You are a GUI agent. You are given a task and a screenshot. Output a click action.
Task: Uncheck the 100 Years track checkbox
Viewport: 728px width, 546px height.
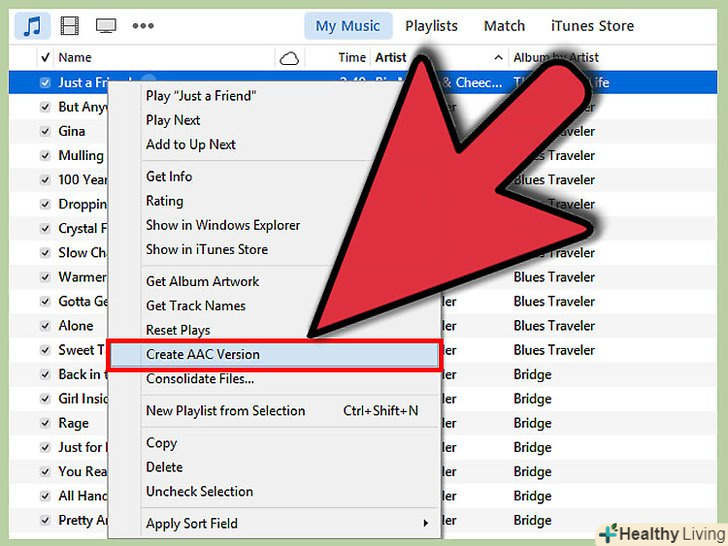click(x=45, y=180)
